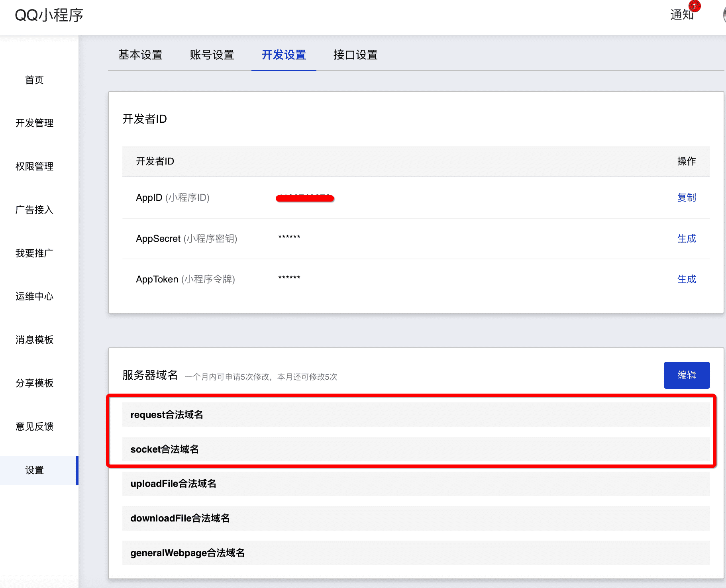Click the request合法域名 row

point(416,415)
